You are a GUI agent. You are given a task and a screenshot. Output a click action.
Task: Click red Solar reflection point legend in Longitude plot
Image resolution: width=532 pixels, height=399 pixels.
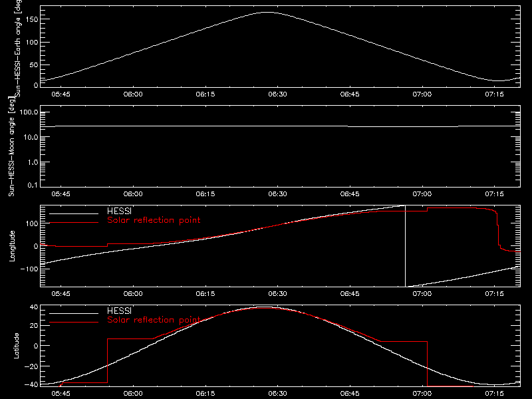pyautogui.click(x=154, y=220)
